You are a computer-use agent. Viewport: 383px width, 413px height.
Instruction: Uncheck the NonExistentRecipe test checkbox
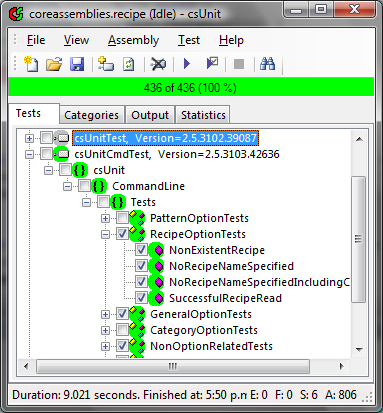[141, 250]
